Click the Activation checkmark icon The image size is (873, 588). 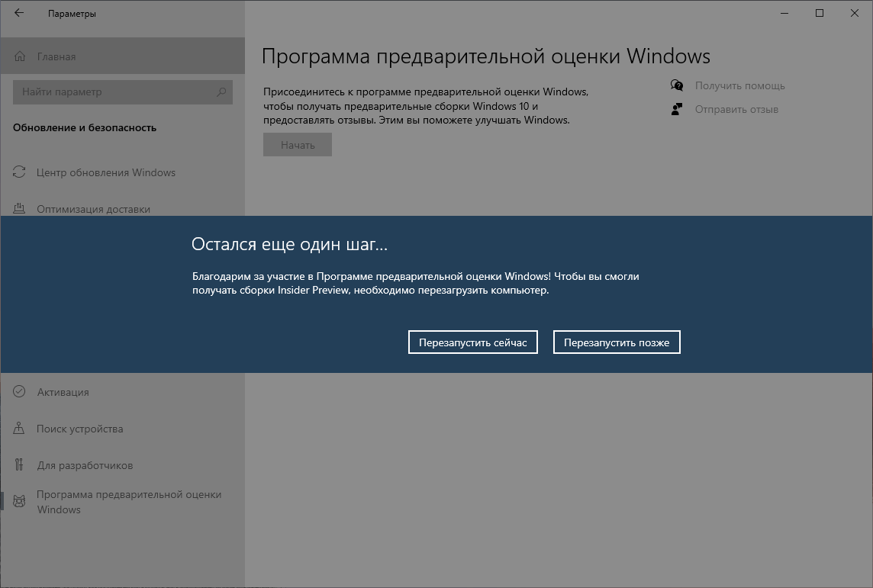tap(19, 392)
